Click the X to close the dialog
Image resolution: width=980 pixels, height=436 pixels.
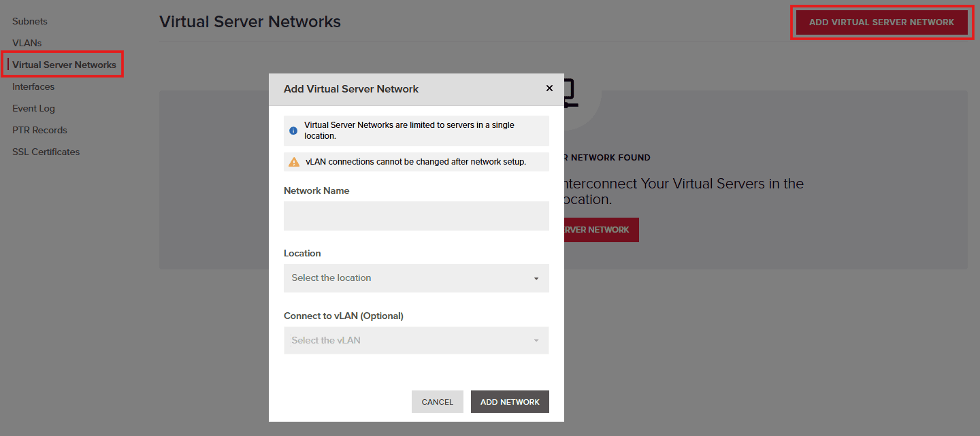click(549, 88)
